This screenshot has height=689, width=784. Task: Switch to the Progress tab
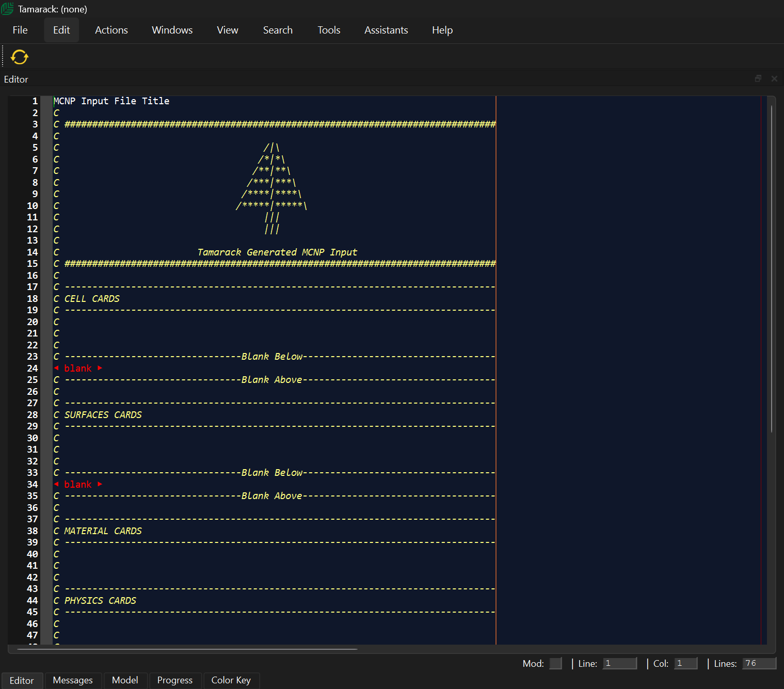point(175,680)
